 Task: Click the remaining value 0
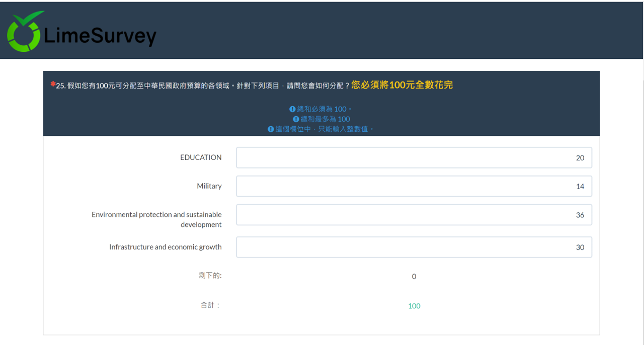point(414,277)
